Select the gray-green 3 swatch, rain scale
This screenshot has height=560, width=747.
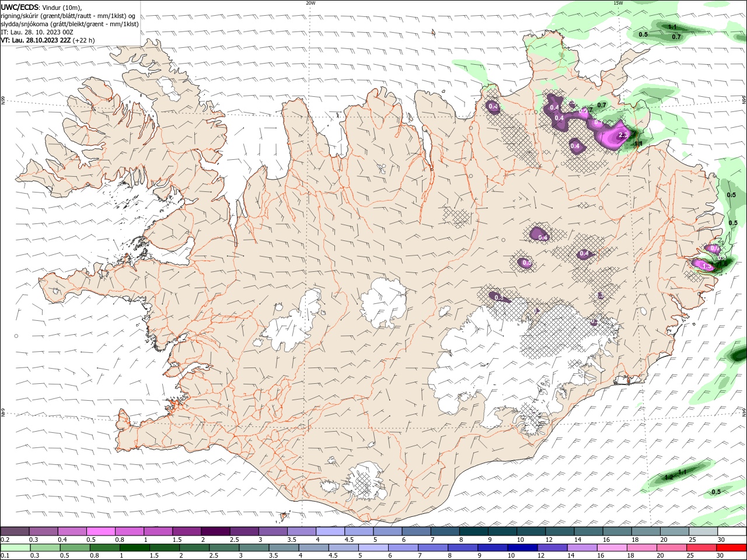(x=254, y=547)
